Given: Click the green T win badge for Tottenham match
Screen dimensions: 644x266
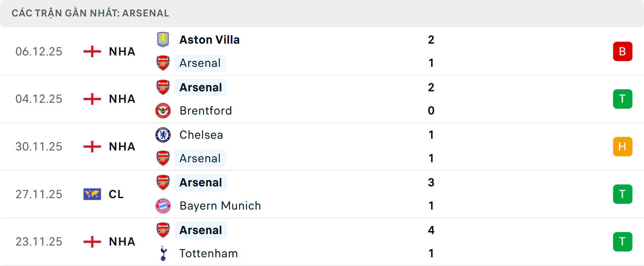Looking at the screenshot, I should point(623,242).
